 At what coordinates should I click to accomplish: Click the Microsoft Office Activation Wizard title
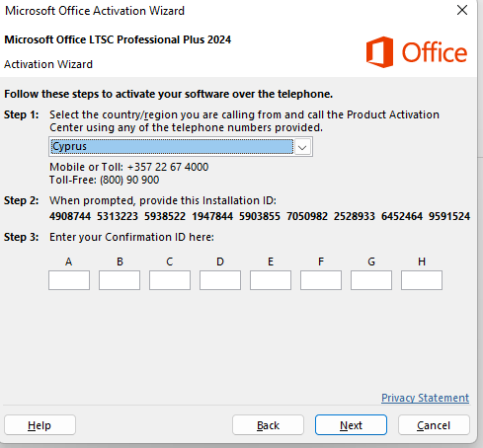95,11
